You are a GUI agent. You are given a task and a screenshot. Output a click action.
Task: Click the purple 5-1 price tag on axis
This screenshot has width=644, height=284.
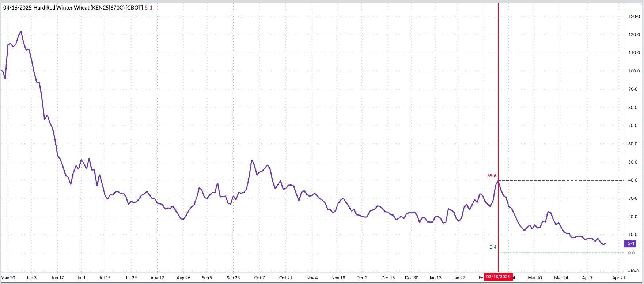click(631, 243)
